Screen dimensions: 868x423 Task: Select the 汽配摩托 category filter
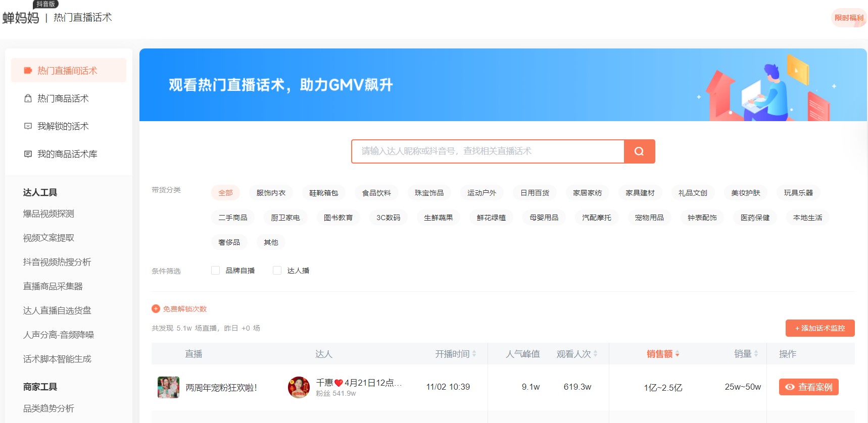point(597,218)
